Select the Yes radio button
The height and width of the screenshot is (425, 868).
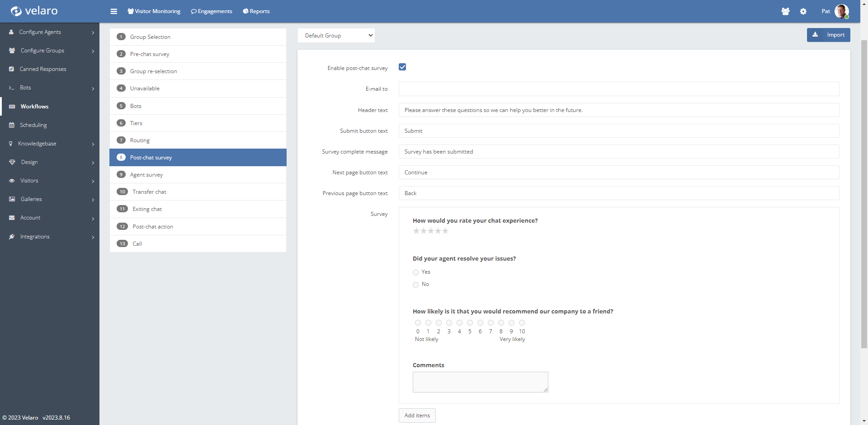click(415, 272)
